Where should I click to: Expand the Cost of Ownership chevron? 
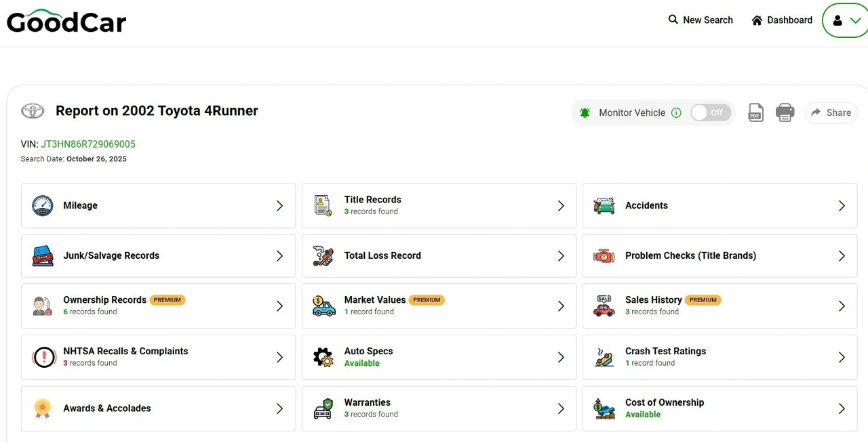[842, 408]
